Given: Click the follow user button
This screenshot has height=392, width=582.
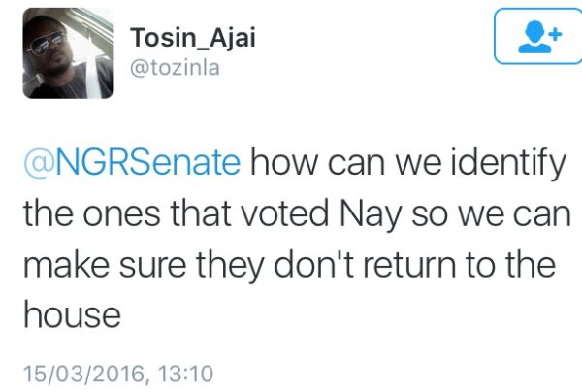Looking at the screenshot, I should pyautogui.click(x=535, y=37).
